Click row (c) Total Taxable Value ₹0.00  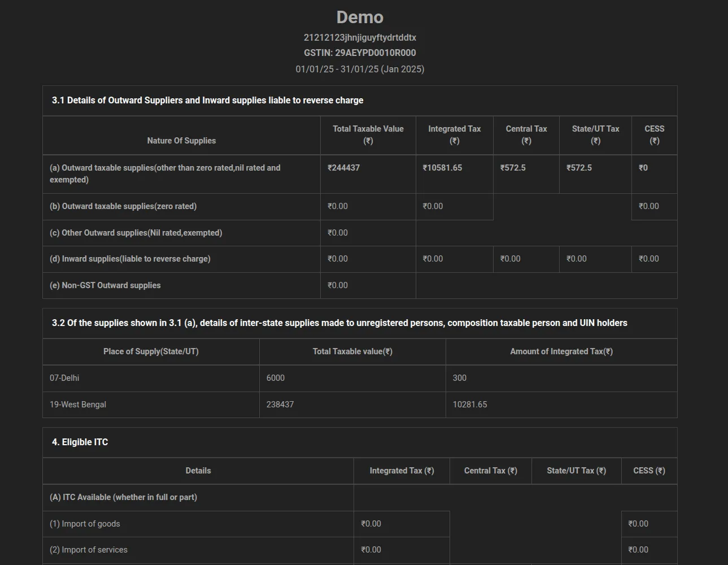[338, 233]
